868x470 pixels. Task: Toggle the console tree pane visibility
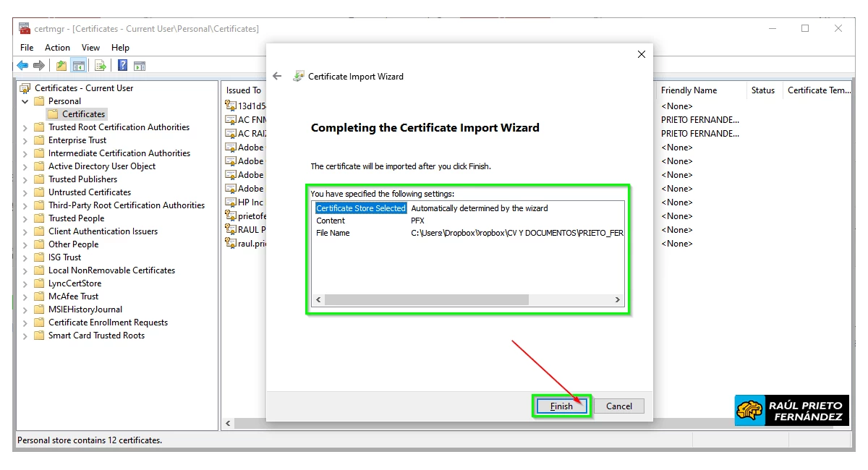[x=78, y=65]
